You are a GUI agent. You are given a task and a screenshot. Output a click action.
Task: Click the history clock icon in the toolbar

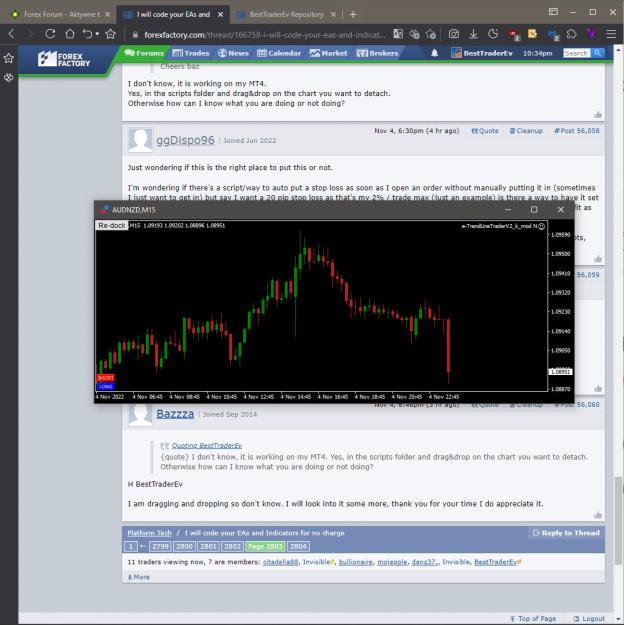[x=493, y=34]
